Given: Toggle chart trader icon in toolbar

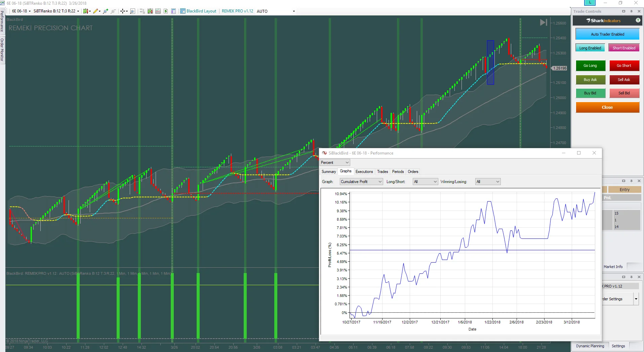Looking at the screenshot, I should (142, 11).
